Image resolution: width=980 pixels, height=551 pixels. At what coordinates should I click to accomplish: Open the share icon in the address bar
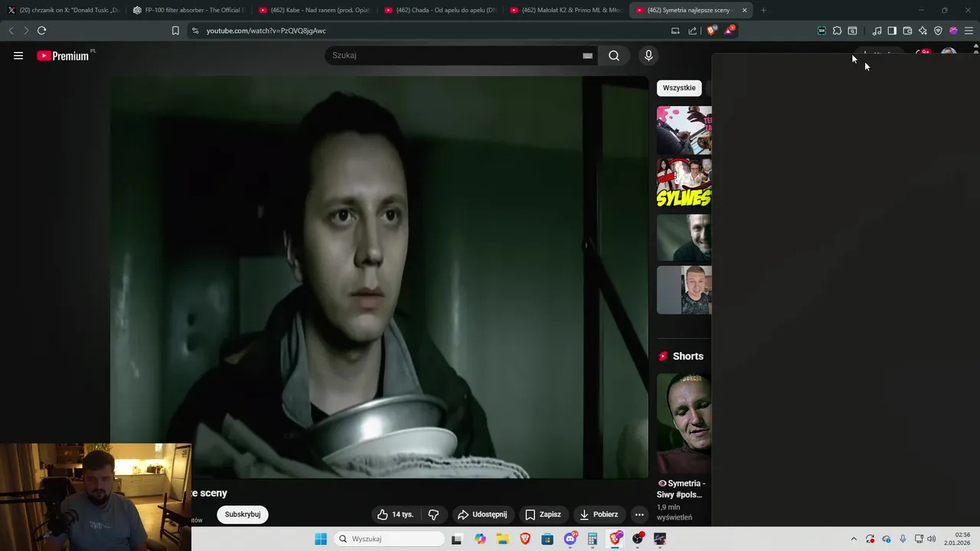click(693, 31)
